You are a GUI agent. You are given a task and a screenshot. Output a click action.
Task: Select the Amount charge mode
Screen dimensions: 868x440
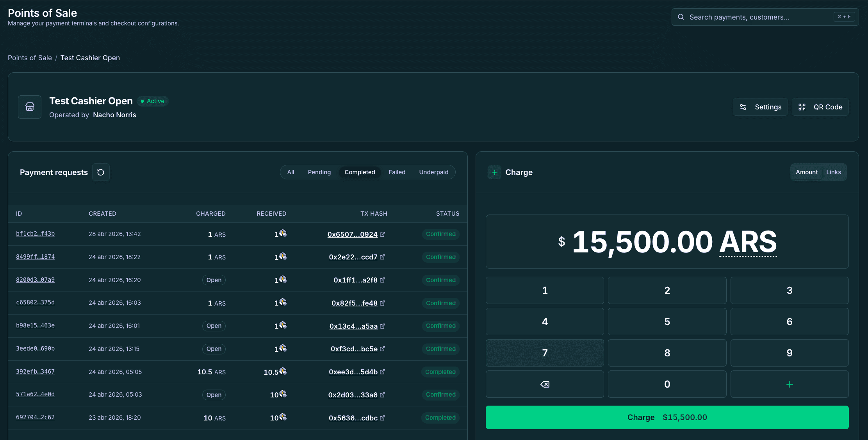click(807, 172)
